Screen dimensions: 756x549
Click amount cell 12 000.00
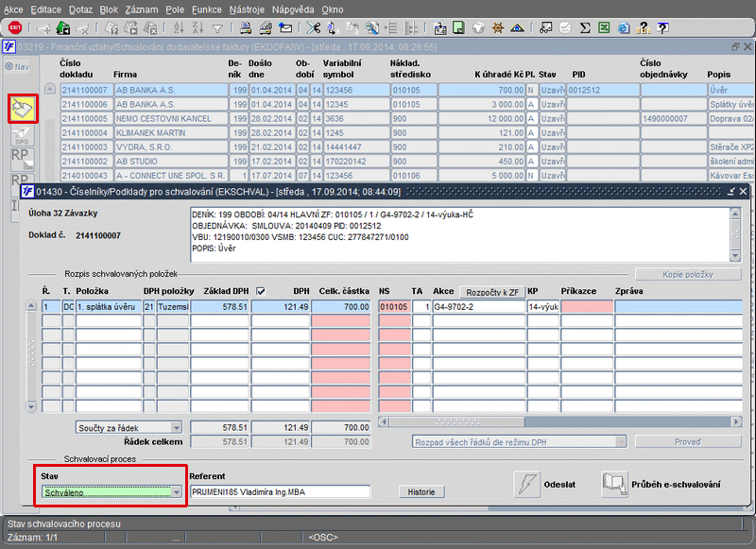[481, 118]
